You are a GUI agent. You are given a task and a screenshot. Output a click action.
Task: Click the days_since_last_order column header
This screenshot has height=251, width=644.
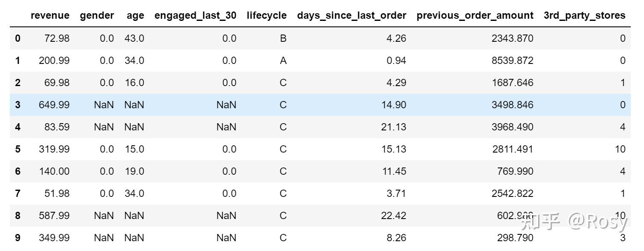point(352,16)
